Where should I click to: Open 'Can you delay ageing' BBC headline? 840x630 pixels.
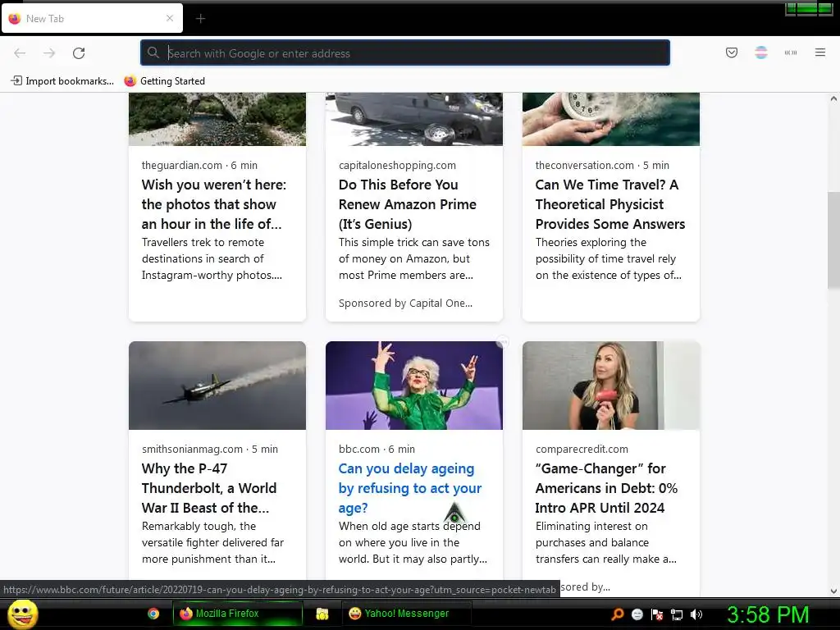tap(410, 488)
